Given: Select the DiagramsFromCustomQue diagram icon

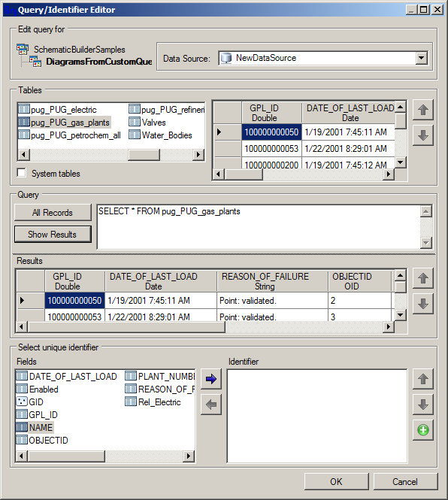Looking at the screenshot, I should click(x=35, y=61).
